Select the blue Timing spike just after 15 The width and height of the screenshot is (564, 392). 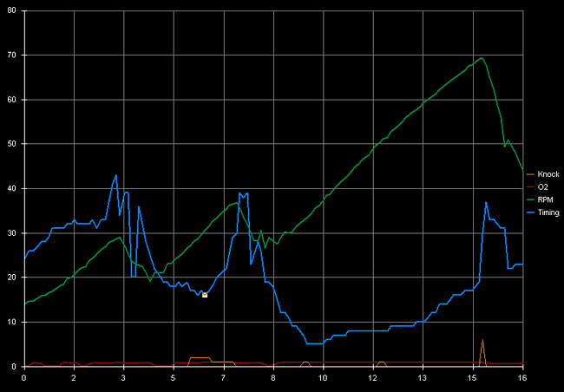(486, 202)
